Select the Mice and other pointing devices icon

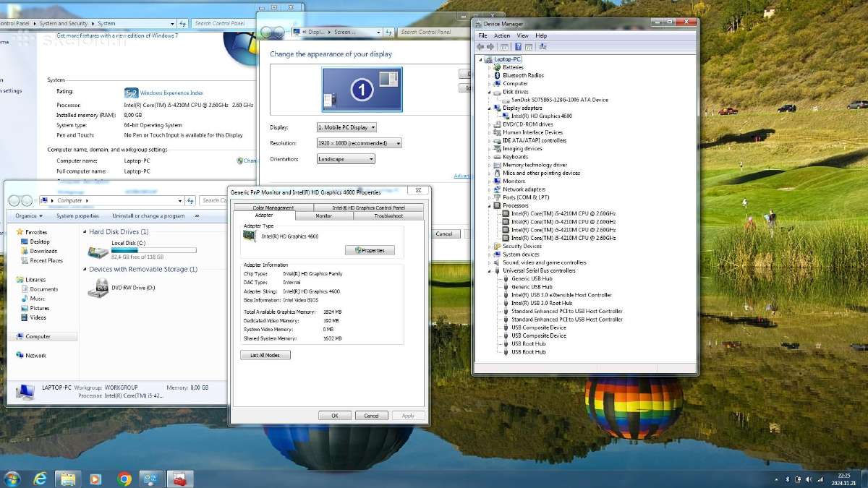(498, 173)
